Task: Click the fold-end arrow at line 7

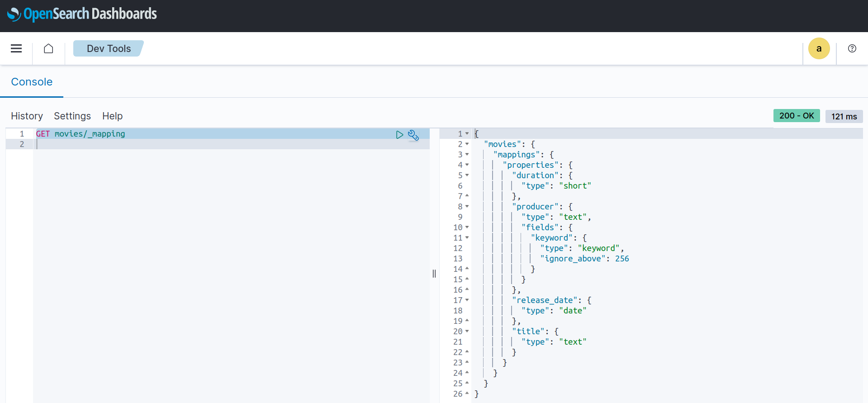Action: click(467, 196)
